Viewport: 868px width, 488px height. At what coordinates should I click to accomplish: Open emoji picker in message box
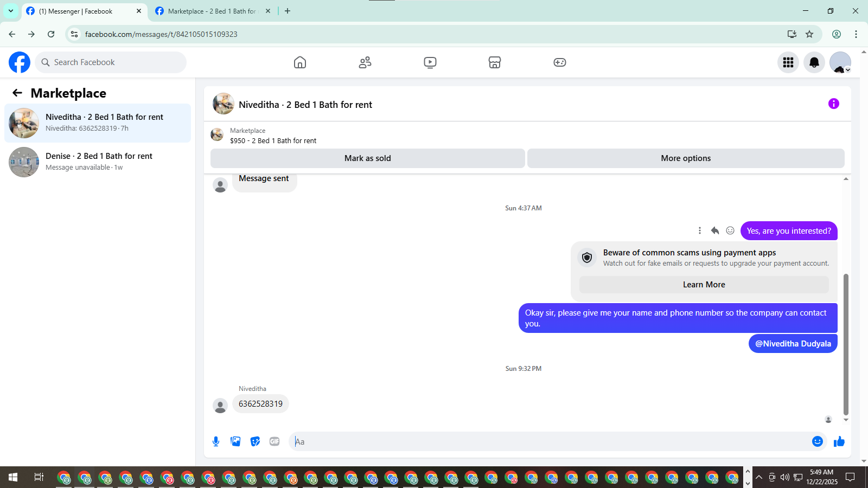click(x=818, y=441)
